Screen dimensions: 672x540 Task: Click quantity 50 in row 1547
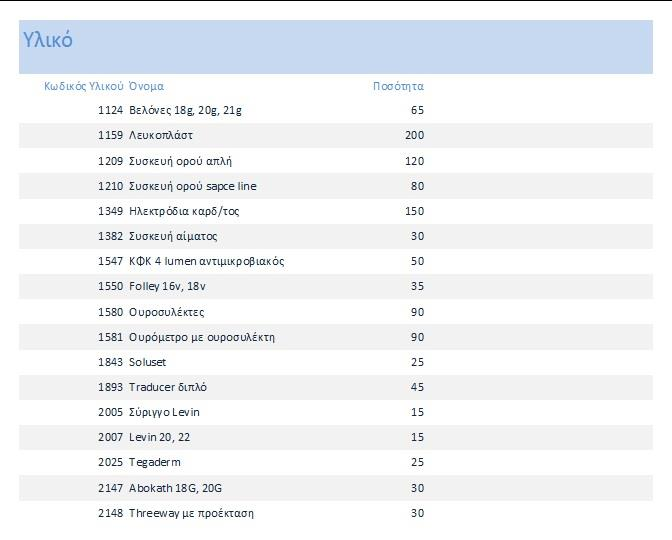417,261
